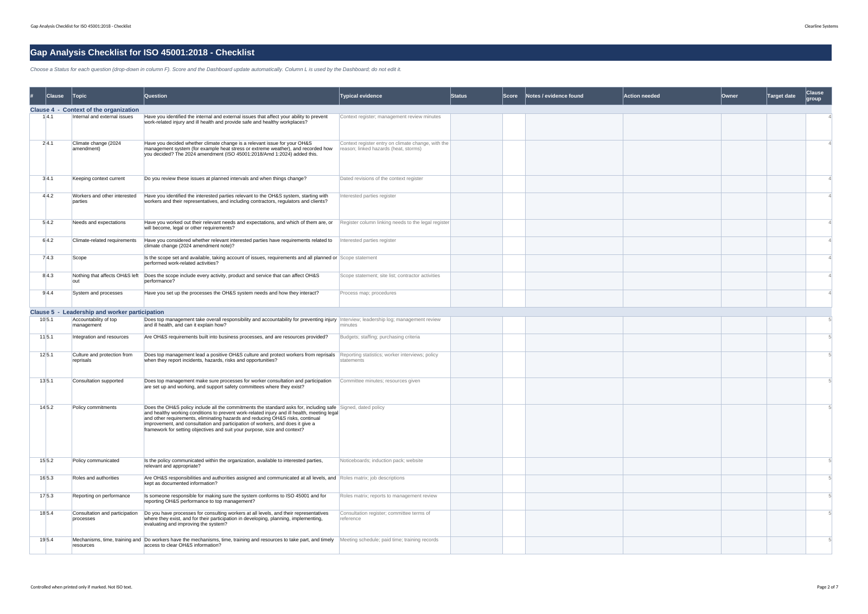Click the 'Score' column header

tap(514, 96)
